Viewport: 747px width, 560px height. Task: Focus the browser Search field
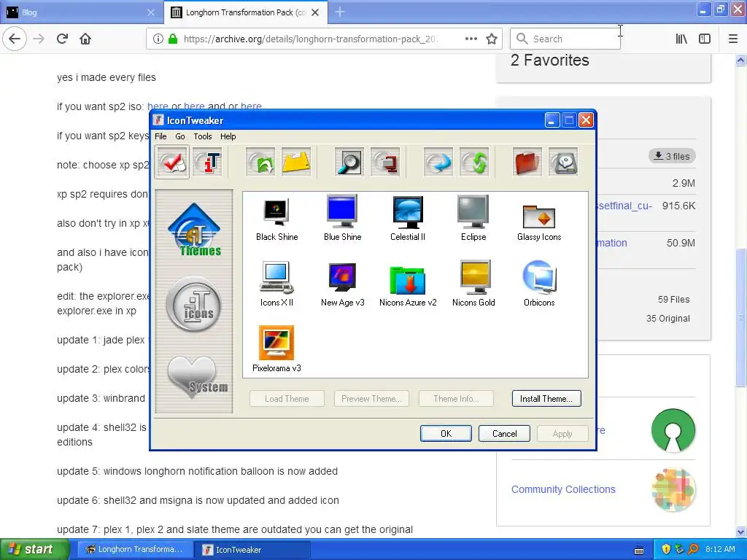(565, 39)
